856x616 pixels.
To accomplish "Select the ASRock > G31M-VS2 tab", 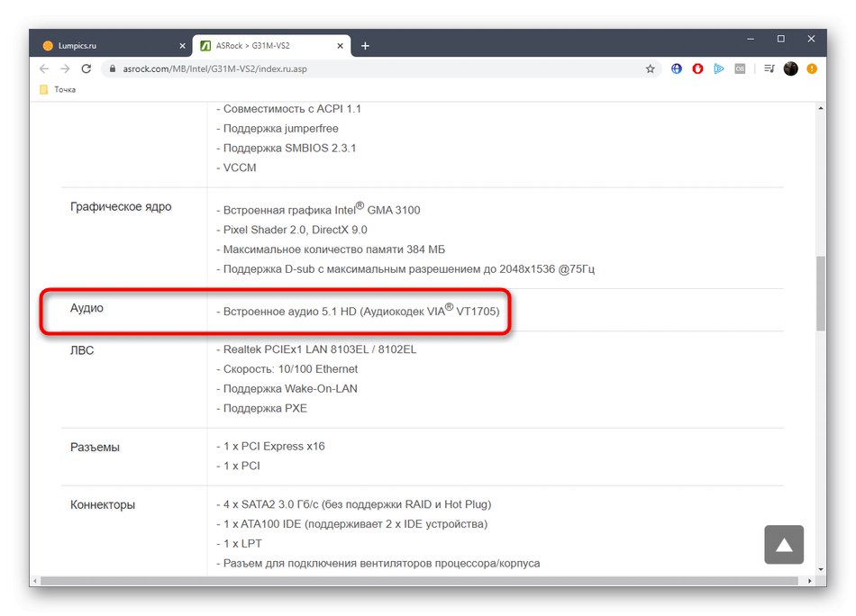I will 271,46.
